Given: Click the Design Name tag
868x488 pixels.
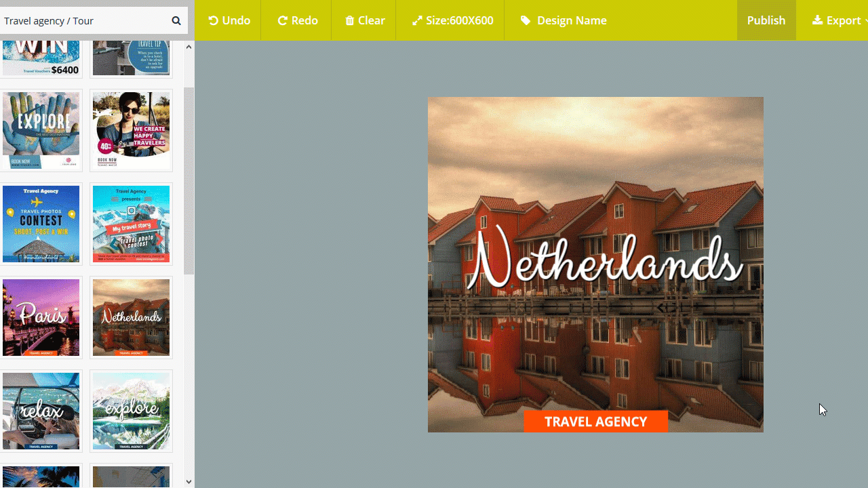Looking at the screenshot, I should tap(564, 20).
